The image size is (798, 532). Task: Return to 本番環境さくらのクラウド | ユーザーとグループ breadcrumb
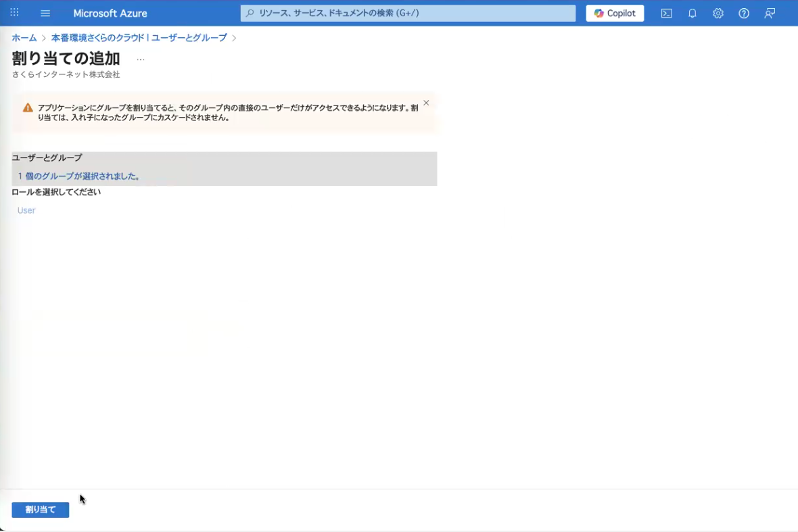(139, 38)
